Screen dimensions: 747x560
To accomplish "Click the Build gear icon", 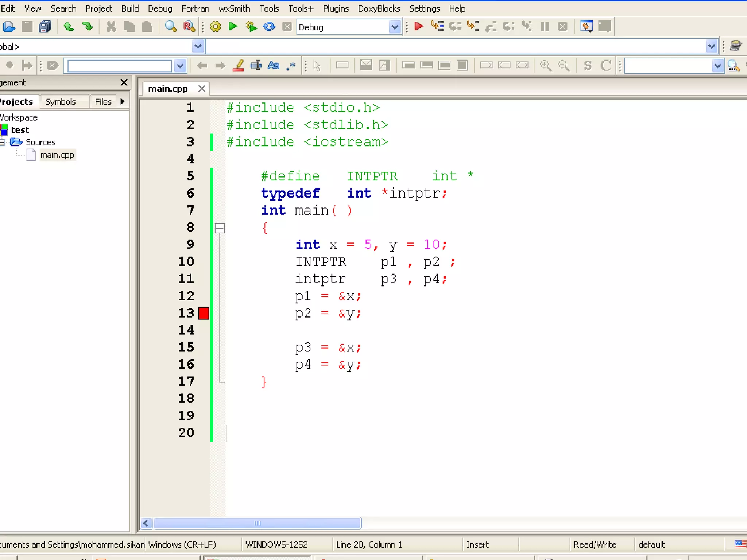I will pos(216,27).
